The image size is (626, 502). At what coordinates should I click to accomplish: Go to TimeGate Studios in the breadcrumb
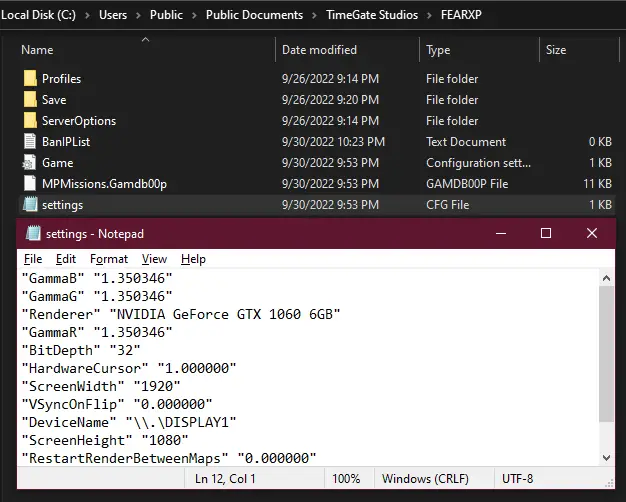click(372, 15)
